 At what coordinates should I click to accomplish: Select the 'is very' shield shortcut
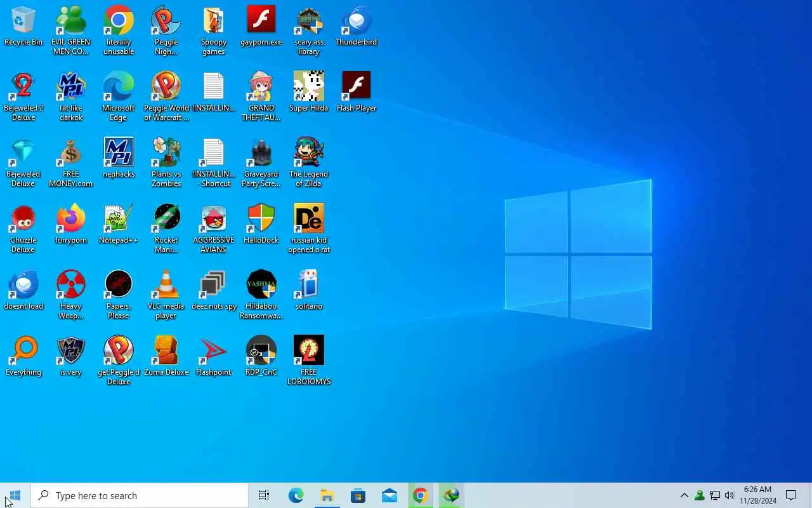(x=71, y=357)
